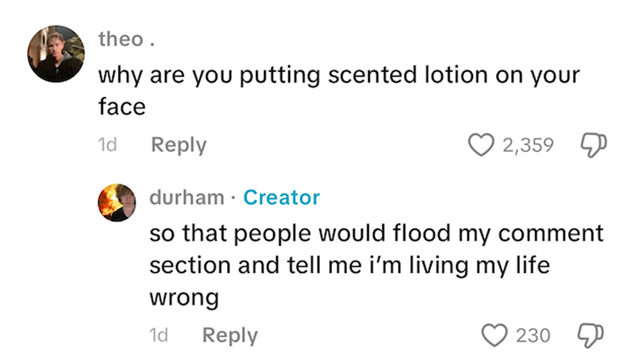Like durham's creator reply using the heart
643x364 pixels.
point(495,336)
